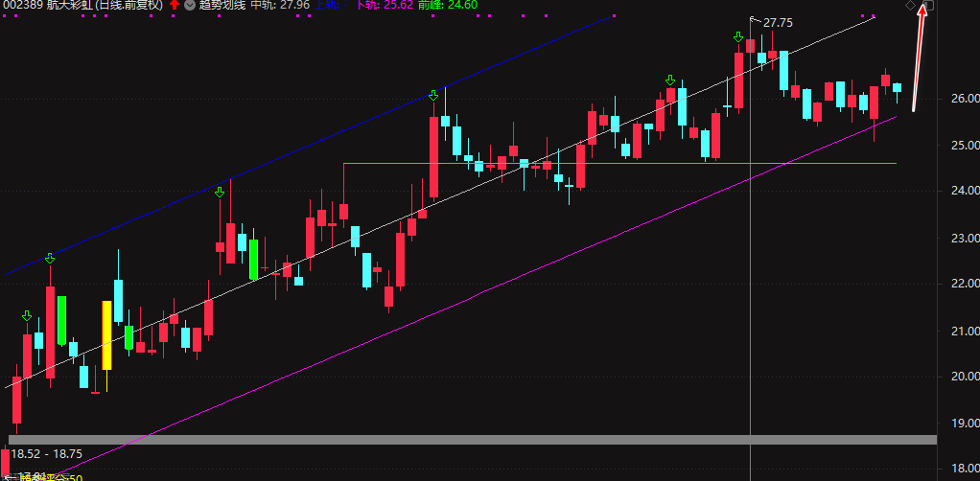Click the 22.00 price axis label
The width and height of the screenshot is (980, 481).
(965, 285)
